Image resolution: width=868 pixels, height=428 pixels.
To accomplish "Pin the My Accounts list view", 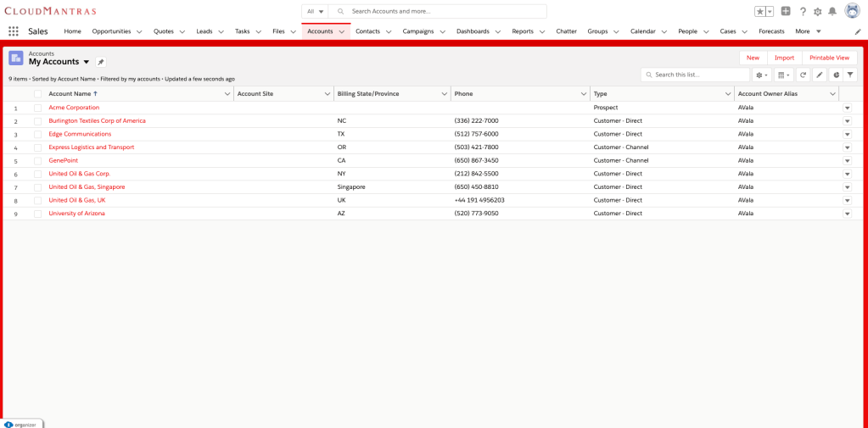I will pyautogui.click(x=101, y=62).
